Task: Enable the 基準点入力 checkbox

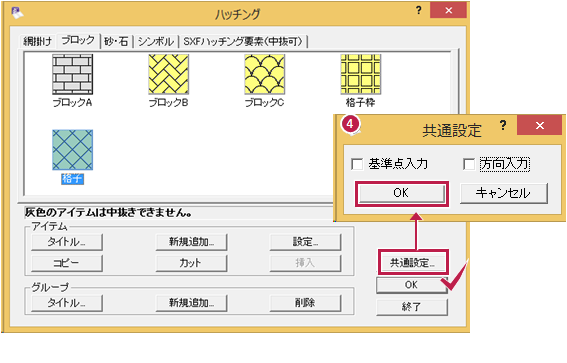Action: [357, 164]
